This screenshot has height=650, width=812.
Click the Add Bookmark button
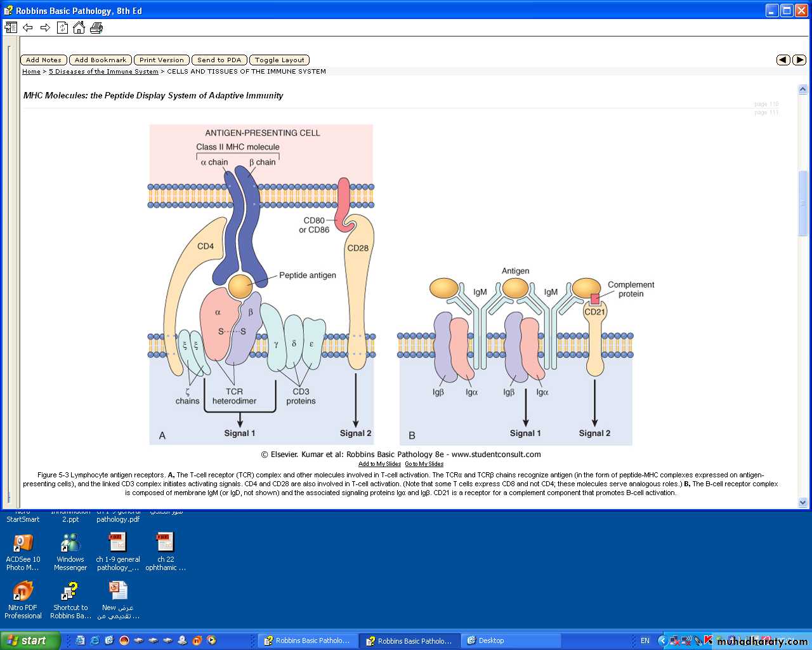tap(100, 60)
